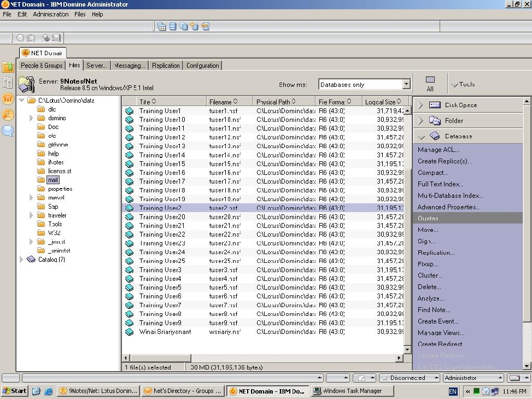Click the fourth toolbar icon with star
Viewport: 532px width, 399px height.
195,26
